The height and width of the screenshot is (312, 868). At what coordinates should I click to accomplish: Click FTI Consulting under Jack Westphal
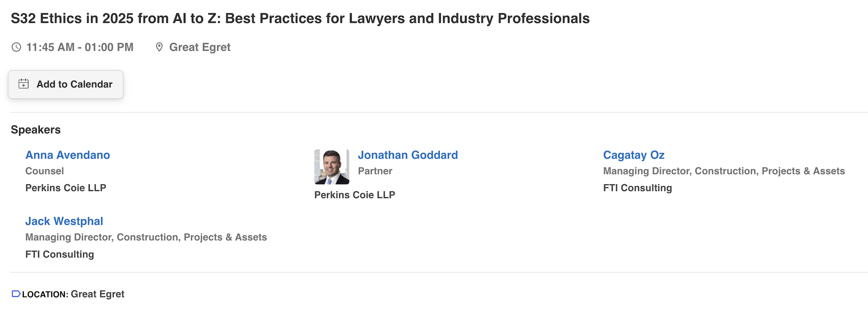(60, 254)
